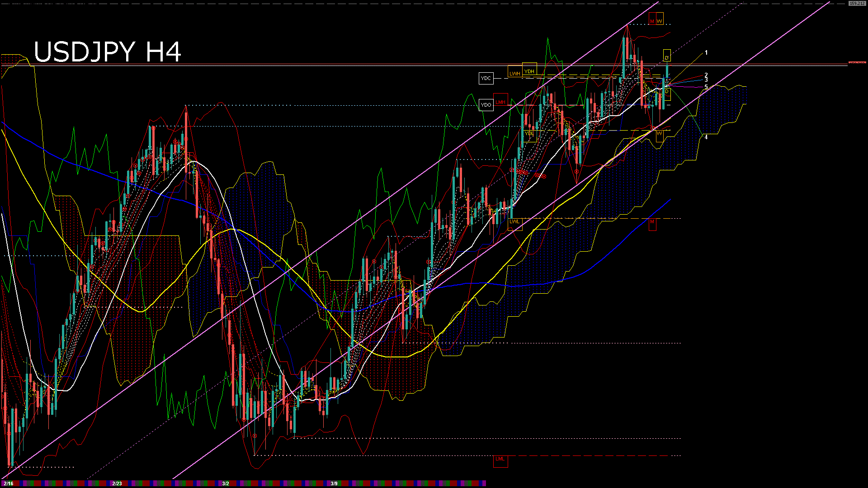Click the 3/9 date marker
Screen dimensions: 868x488
(334, 483)
